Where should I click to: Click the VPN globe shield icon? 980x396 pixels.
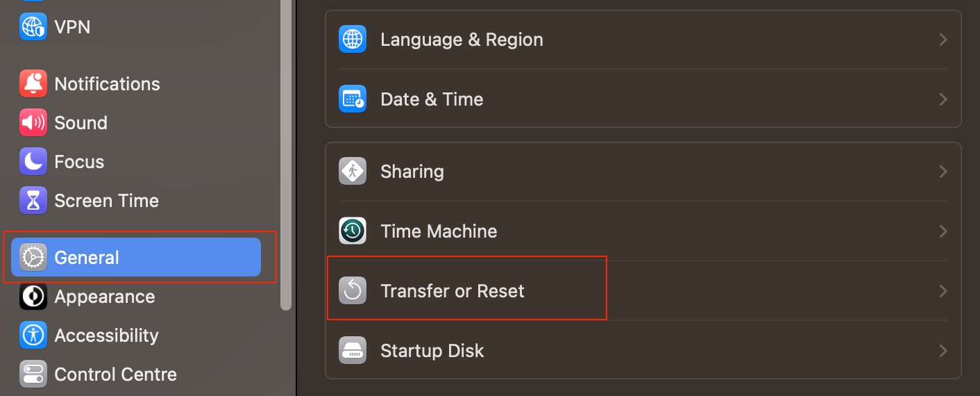(33, 27)
